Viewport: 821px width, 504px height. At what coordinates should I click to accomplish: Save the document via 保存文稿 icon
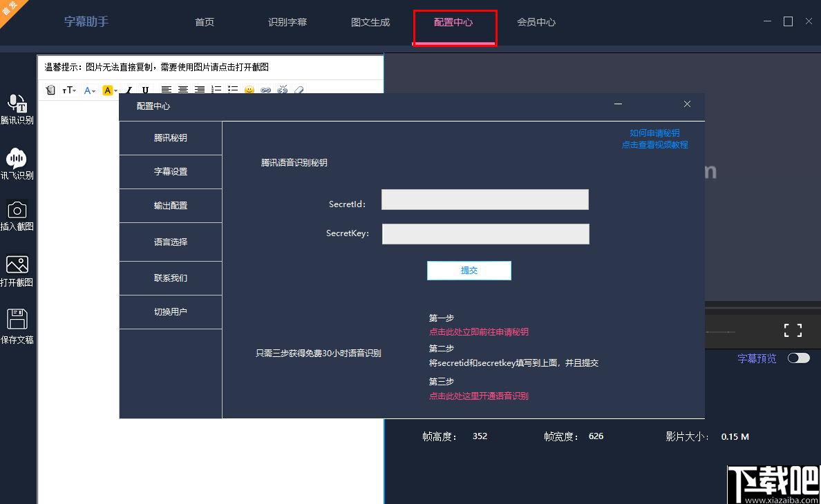pyautogui.click(x=17, y=319)
